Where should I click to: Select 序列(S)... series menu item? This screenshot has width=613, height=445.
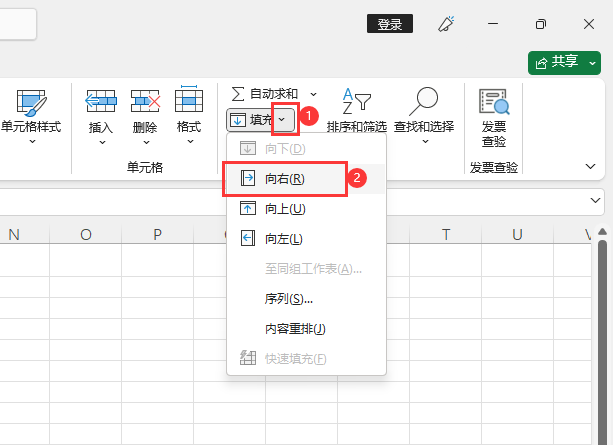pyautogui.click(x=306, y=299)
